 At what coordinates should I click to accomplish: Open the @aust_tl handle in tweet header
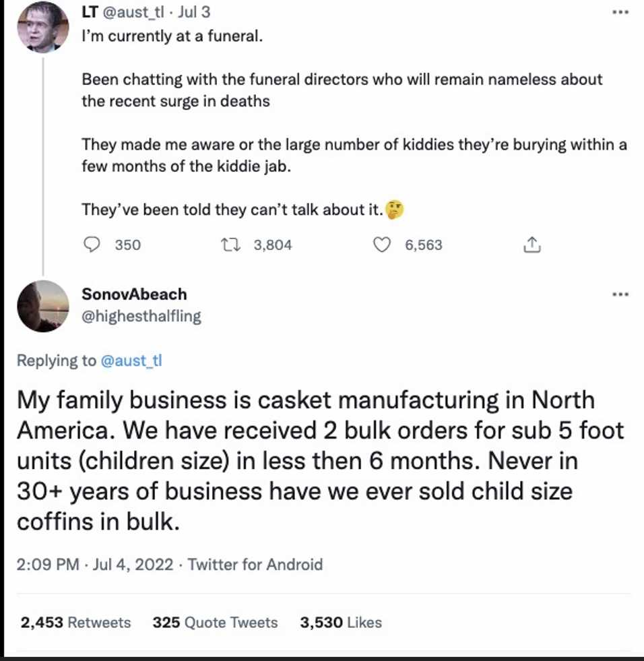coord(133,12)
